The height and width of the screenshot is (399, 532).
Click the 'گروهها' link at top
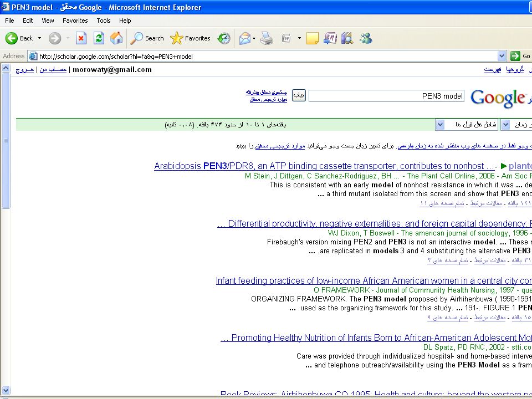(x=515, y=70)
